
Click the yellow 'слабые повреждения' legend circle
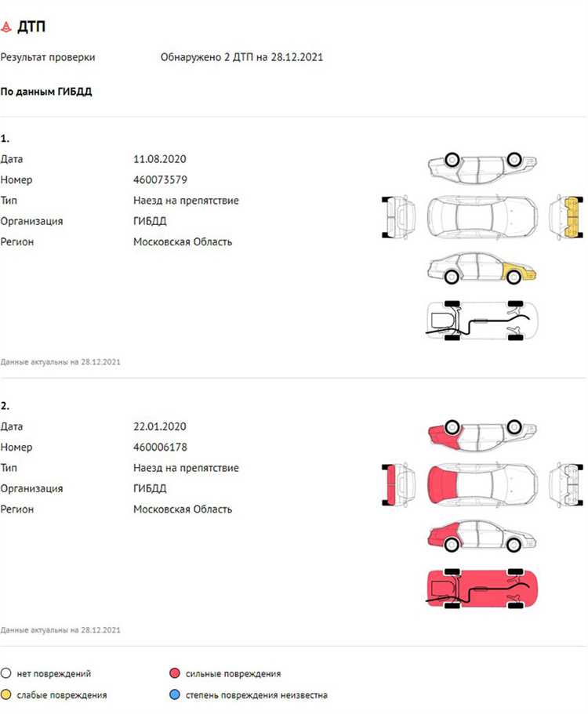[6, 695]
